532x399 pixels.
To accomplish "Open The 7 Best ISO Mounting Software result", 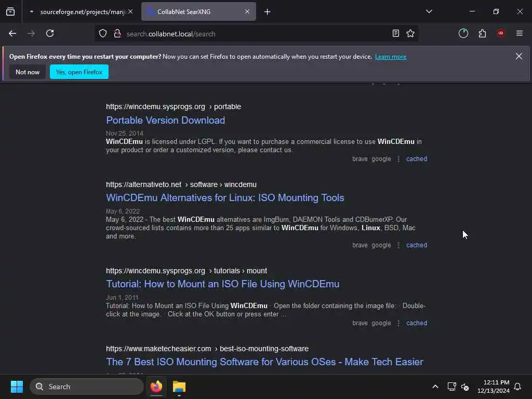I will [x=264, y=362].
